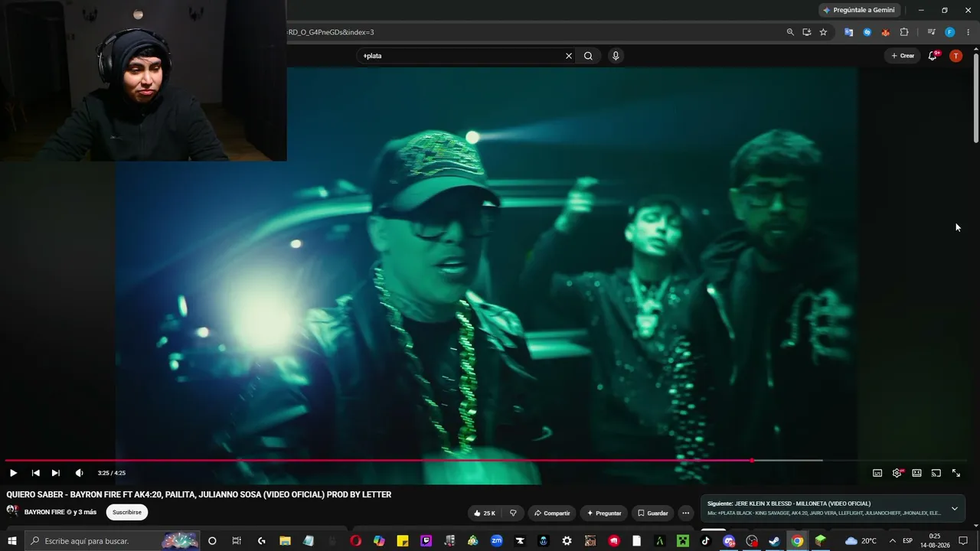
Task: Switch the player to theater mode
Action: [x=916, y=473]
